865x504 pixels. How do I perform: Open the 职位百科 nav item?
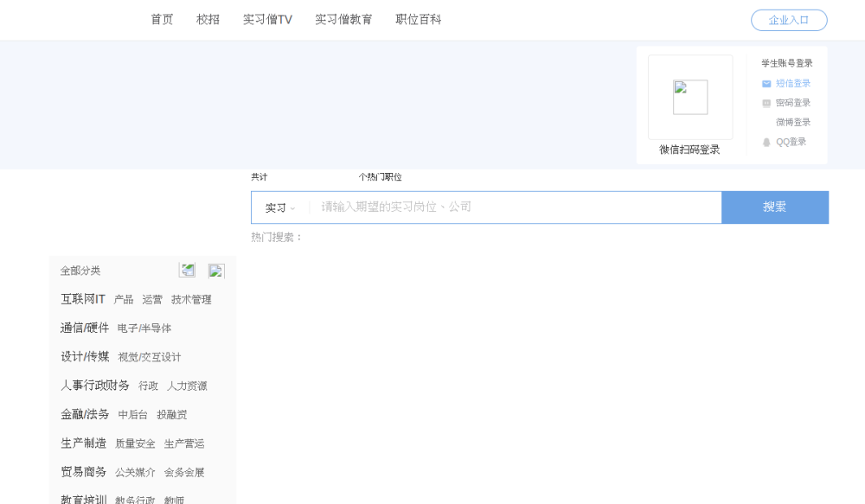click(418, 20)
